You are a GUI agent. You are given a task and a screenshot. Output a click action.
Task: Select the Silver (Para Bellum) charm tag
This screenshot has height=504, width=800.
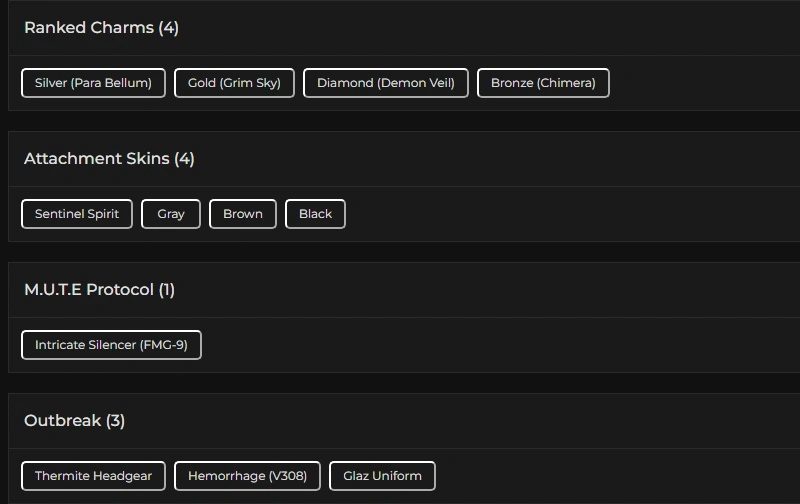click(93, 83)
